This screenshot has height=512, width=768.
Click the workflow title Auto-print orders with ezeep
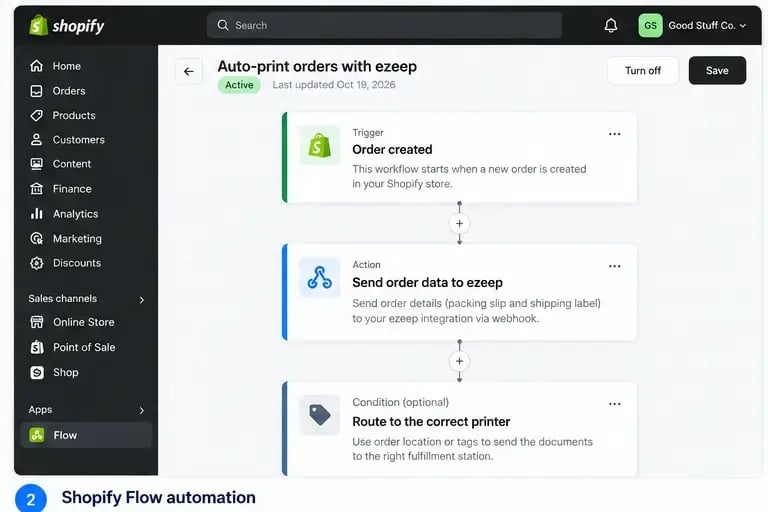click(x=317, y=67)
